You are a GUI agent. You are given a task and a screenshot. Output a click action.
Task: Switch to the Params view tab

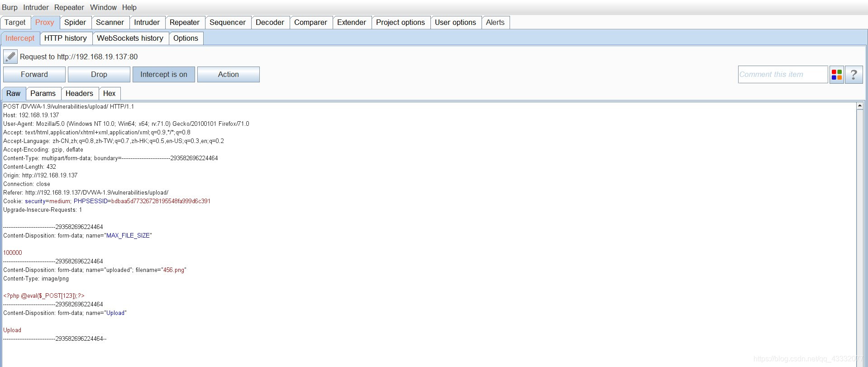click(x=43, y=94)
